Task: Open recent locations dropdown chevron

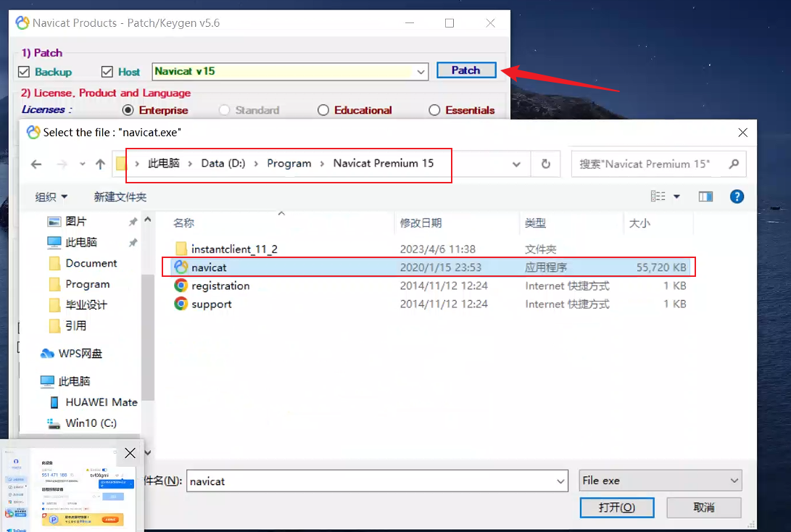Action: click(82, 164)
